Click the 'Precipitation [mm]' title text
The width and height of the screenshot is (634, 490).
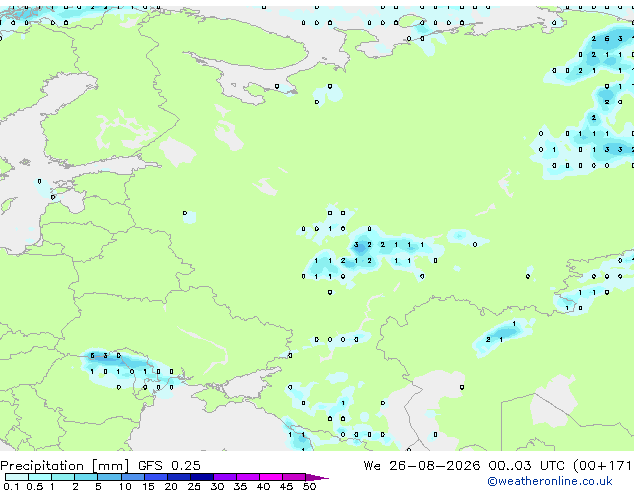click(x=65, y=466)
